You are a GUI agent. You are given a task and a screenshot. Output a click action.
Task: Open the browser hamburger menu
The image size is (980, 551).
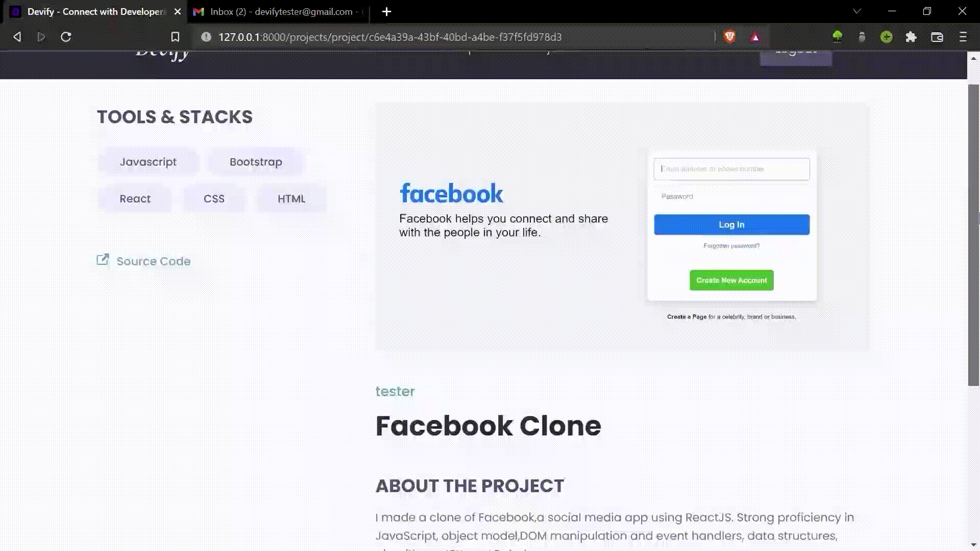[x=963, y=37]
